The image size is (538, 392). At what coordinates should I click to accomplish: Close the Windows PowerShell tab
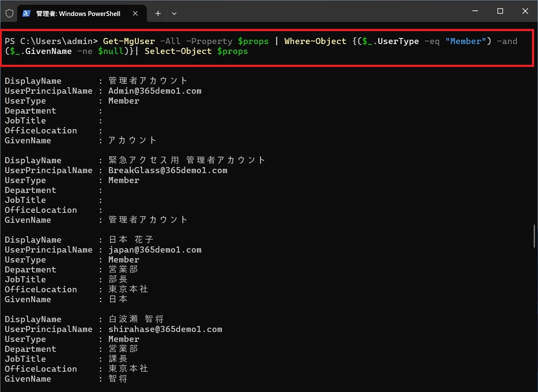tap(135, 13)
